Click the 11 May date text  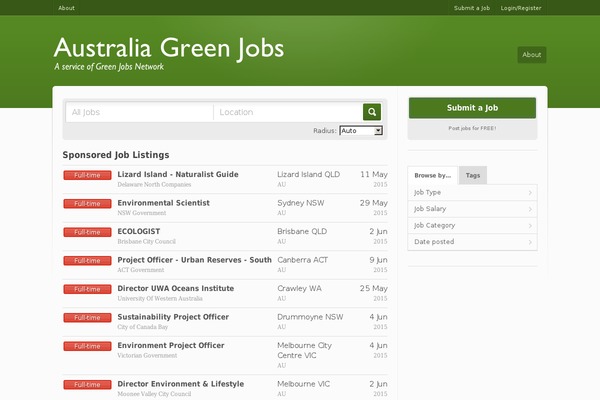[x=374, y=175]
